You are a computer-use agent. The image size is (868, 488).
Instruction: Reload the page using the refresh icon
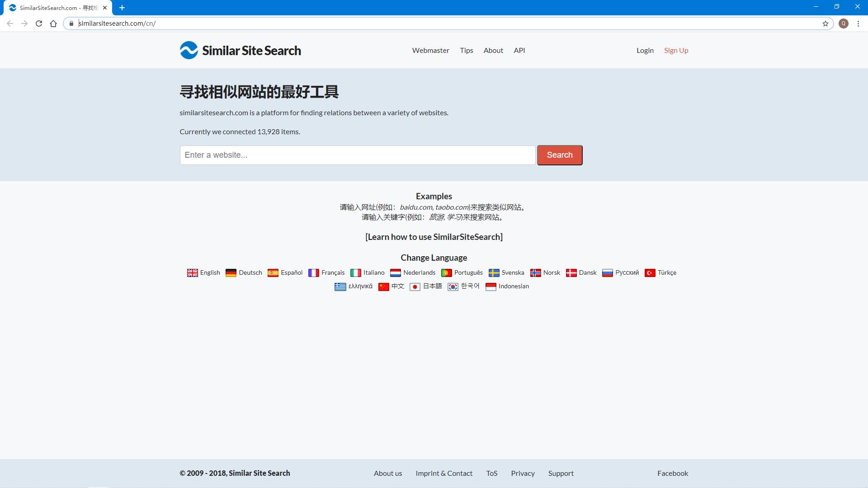point(39,23)
